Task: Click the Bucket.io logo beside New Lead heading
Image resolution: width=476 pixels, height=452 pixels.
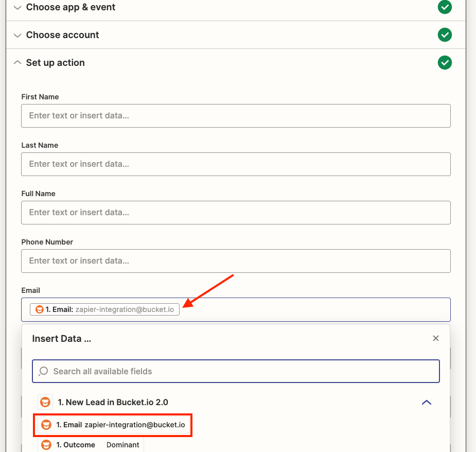Action: click(x=45, y=402)
